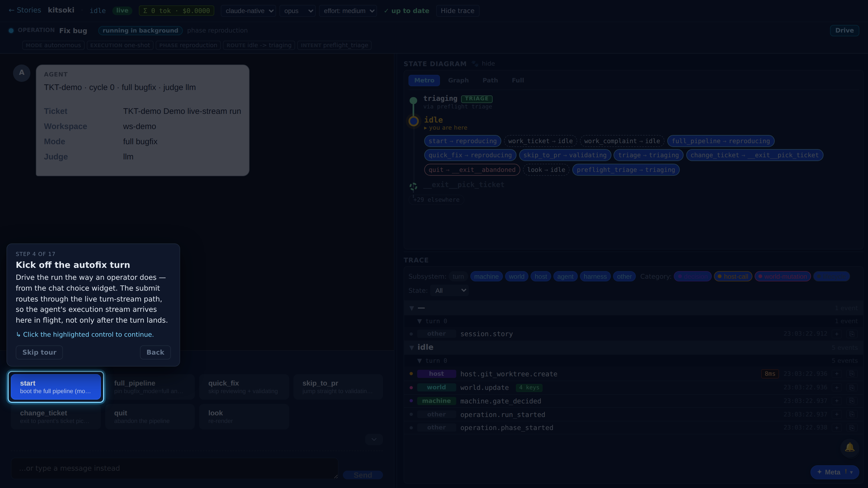Screen dimensions: 868x488
Task: Click the message input field
Action: (174, 468)
